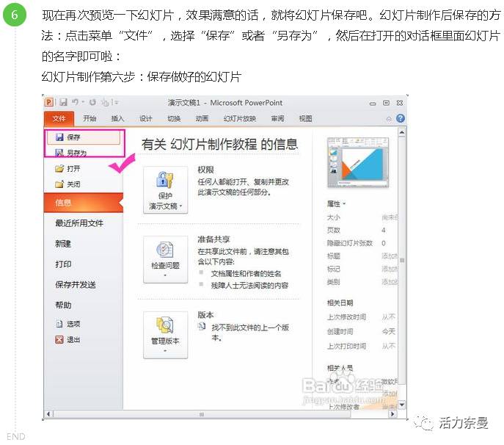
Task: Open the 审阅 tab
Action: click(277, 118)
